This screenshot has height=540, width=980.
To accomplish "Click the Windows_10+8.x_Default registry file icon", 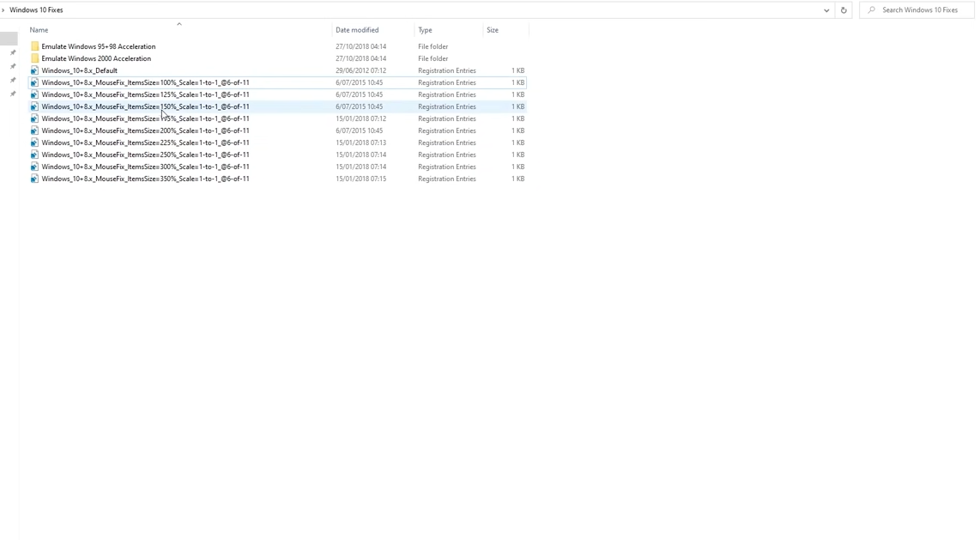I will (x=34, y=70).
